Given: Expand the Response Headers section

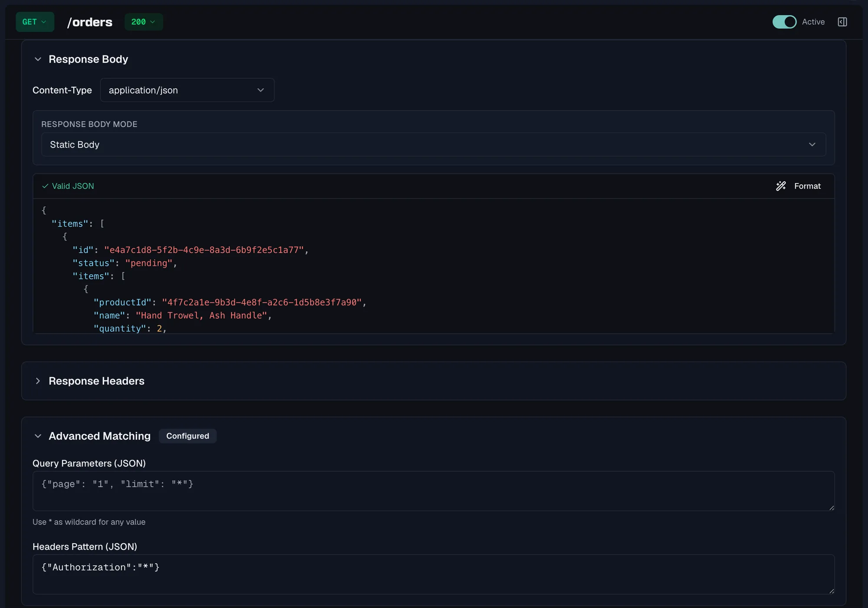Looking at the screenshot, I should click(38, 381).
